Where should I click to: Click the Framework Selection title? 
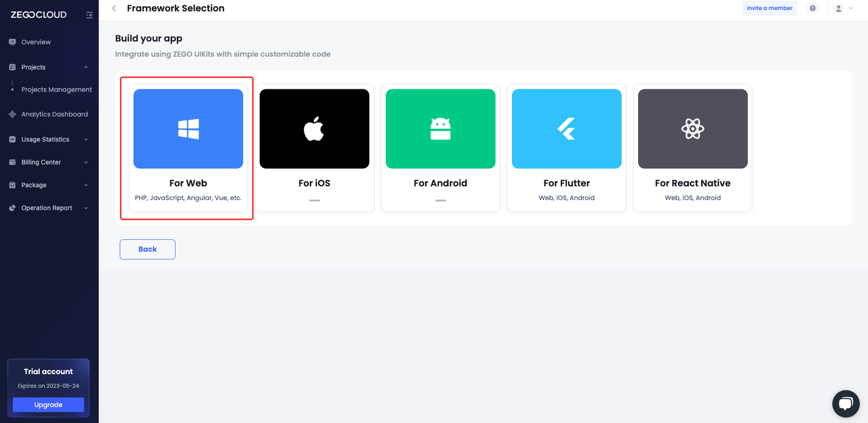176,9
